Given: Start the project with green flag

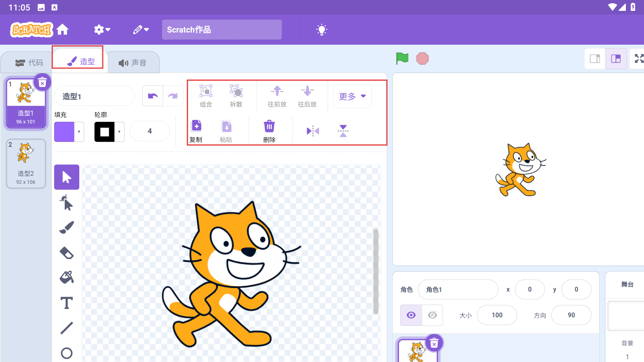Looking at the screenshot, I should coord(402,58).
